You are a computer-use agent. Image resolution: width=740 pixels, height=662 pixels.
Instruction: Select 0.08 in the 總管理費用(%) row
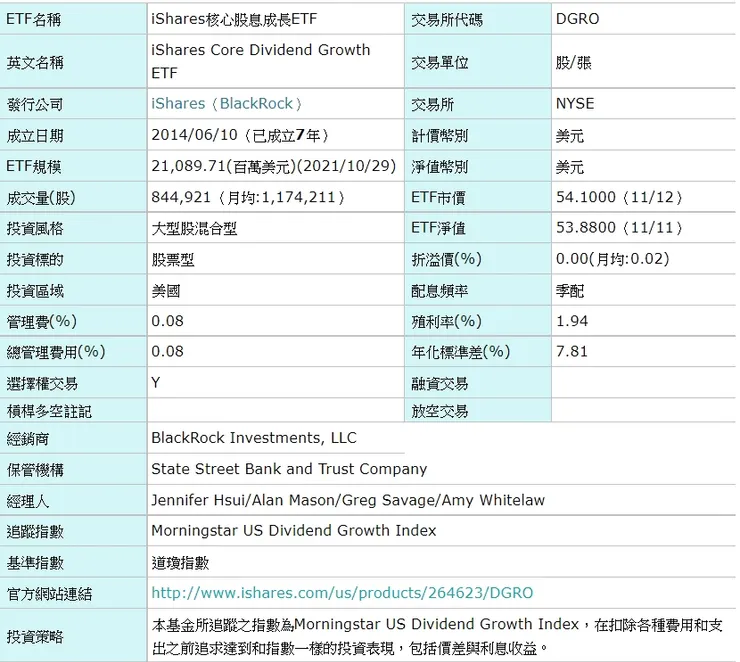click(x=167, y=351)
